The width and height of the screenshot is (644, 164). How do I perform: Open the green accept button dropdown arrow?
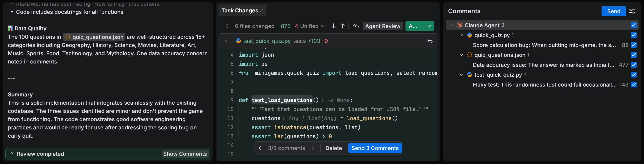click(x=429, y=26)
